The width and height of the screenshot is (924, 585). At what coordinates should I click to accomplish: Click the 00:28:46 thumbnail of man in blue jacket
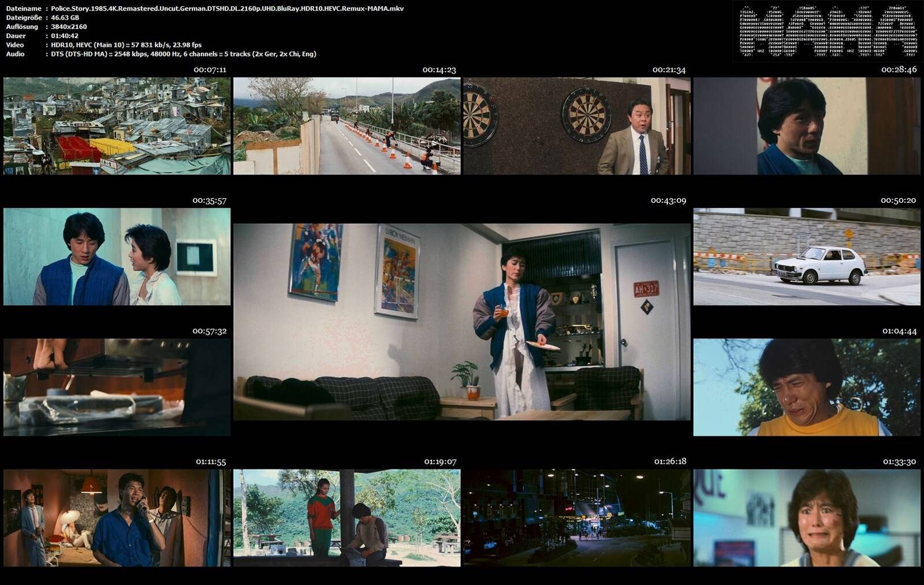click(x=807, y=126)
